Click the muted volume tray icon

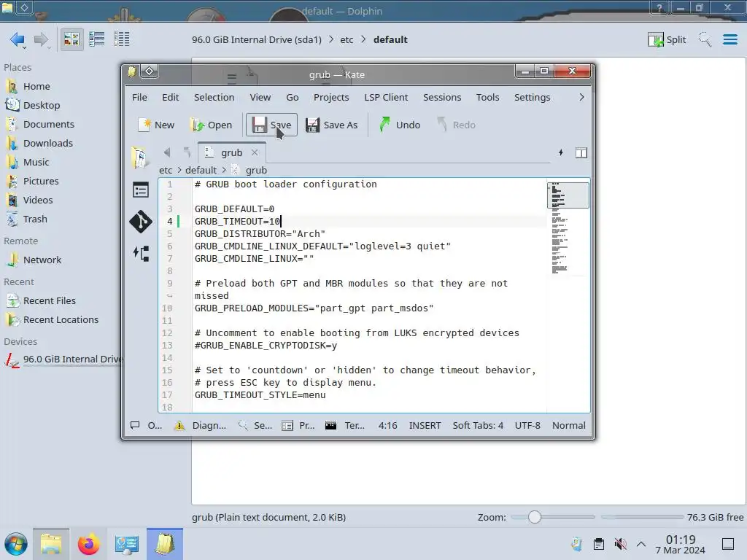[x=620, y=544]
